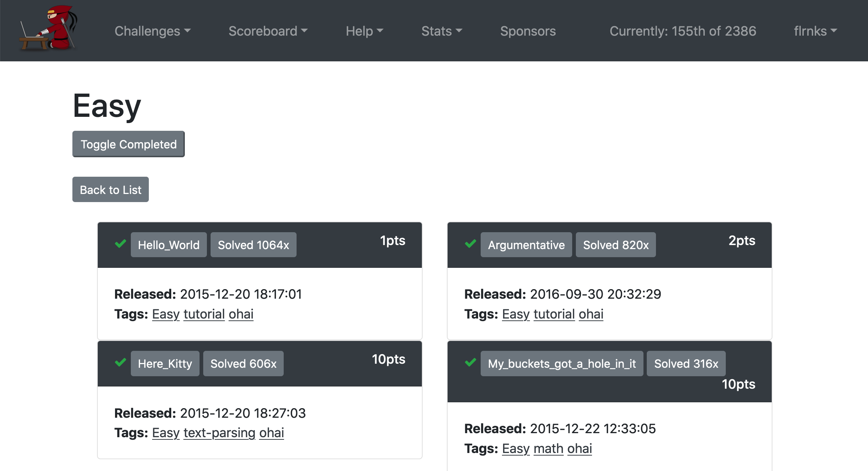Click Solved 316x badge

(686, 363)
